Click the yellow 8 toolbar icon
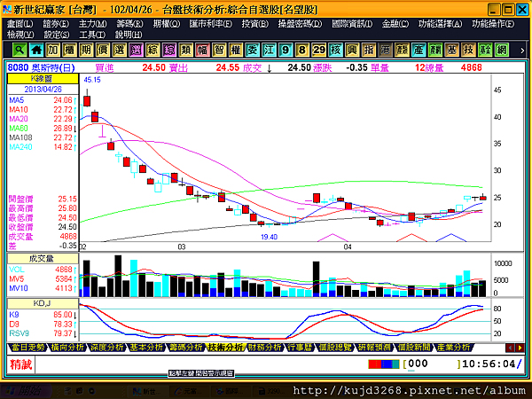 [x=302, y=51]
